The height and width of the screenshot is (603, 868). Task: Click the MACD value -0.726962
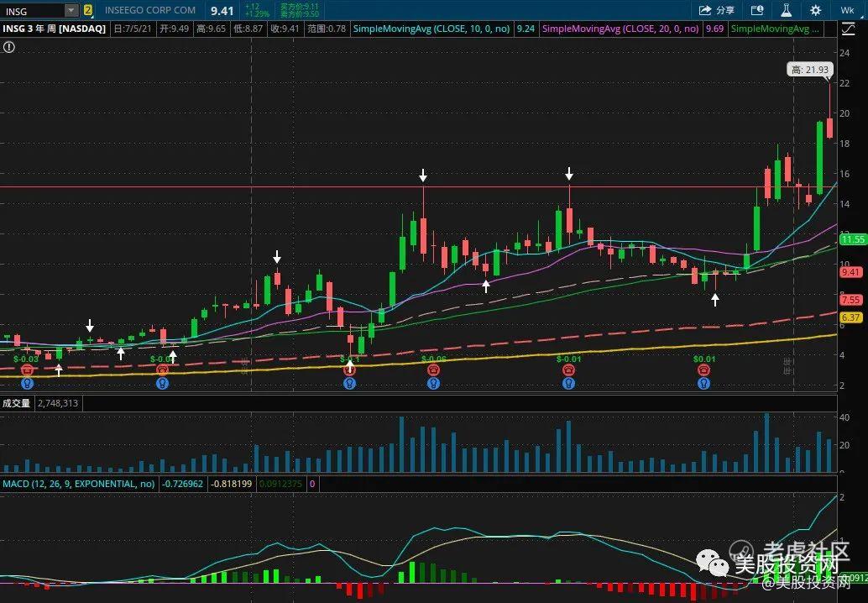point(183,484)
